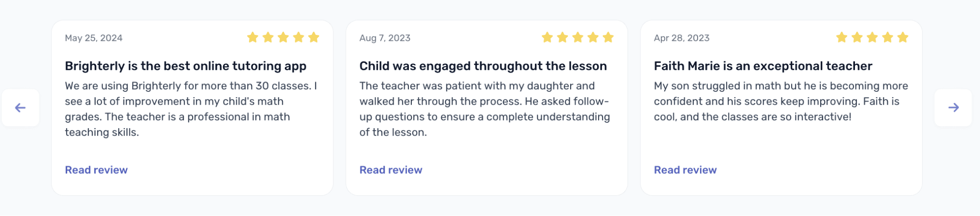This screenshot has height=216, width=980.
Task: Click the Aug 7, 2023 review date
Action: pyautogui.click(x=385, y=38)
